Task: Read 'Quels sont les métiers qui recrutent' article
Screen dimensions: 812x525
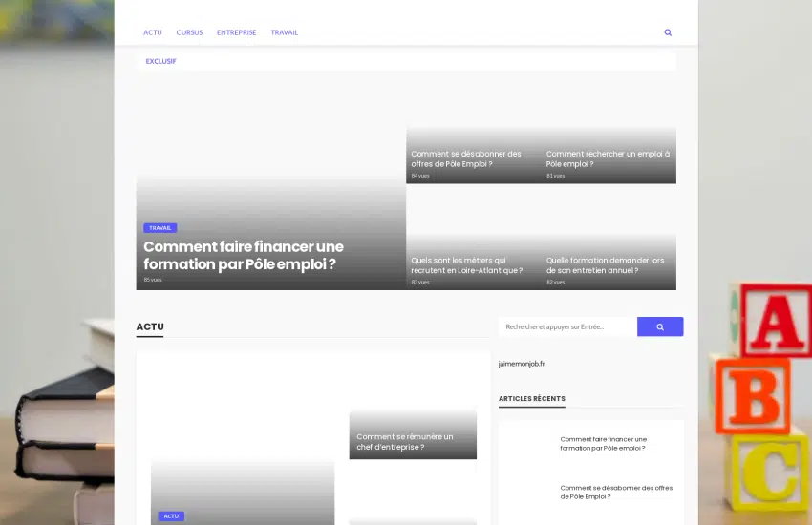Action: pos(466,264)
